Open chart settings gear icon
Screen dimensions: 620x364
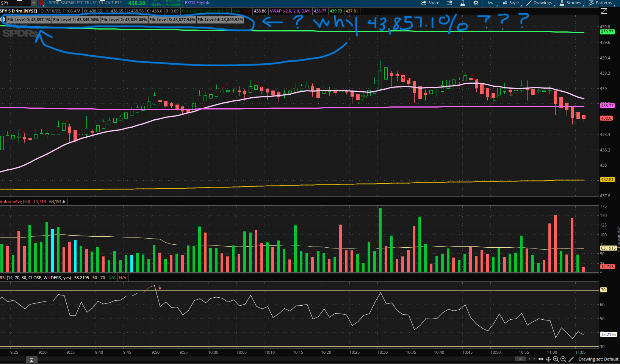476,3
